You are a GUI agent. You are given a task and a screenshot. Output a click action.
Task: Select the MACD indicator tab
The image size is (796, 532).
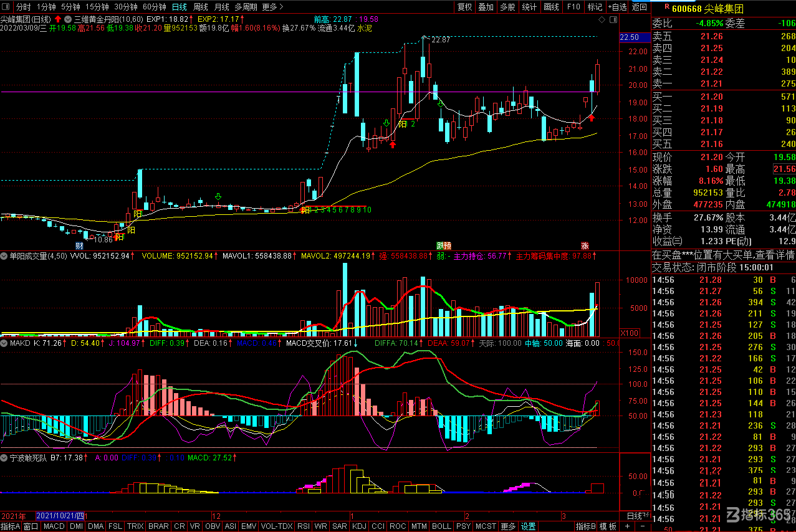click(54, 526)
